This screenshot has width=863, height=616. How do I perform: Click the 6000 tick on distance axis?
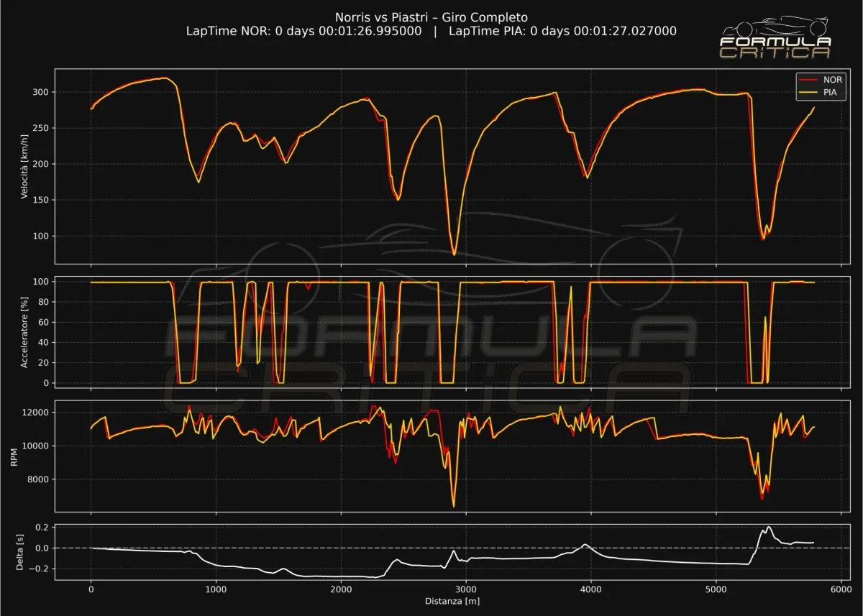click(841, 589)
